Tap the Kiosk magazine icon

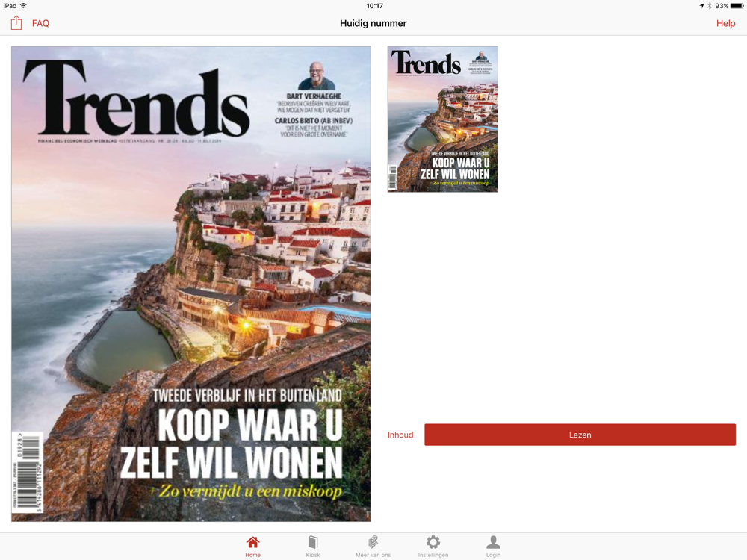pos(313,542)
